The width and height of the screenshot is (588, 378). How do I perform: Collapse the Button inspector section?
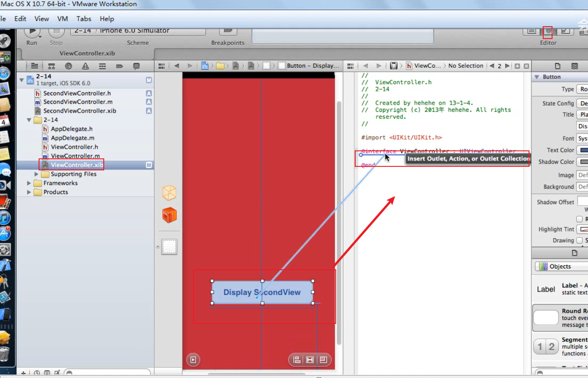(537, 77)
